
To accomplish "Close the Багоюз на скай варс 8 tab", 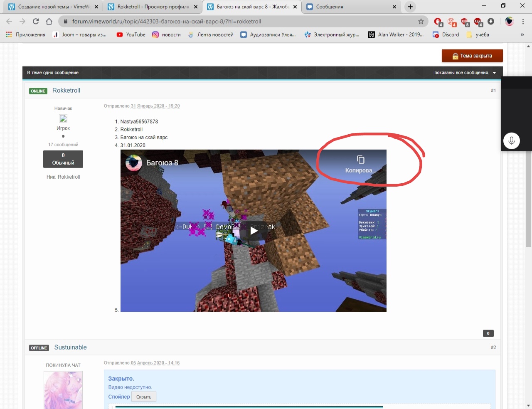I will click(295, 7).
